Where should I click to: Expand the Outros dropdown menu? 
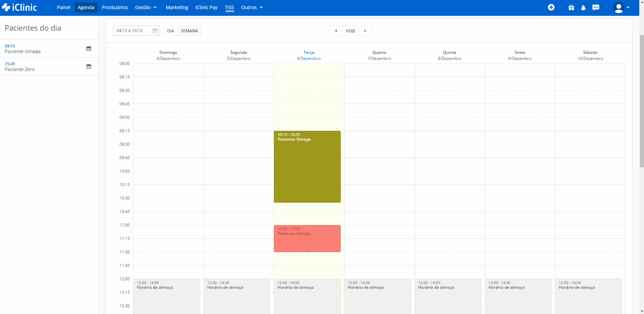click(x=252, y=7)
